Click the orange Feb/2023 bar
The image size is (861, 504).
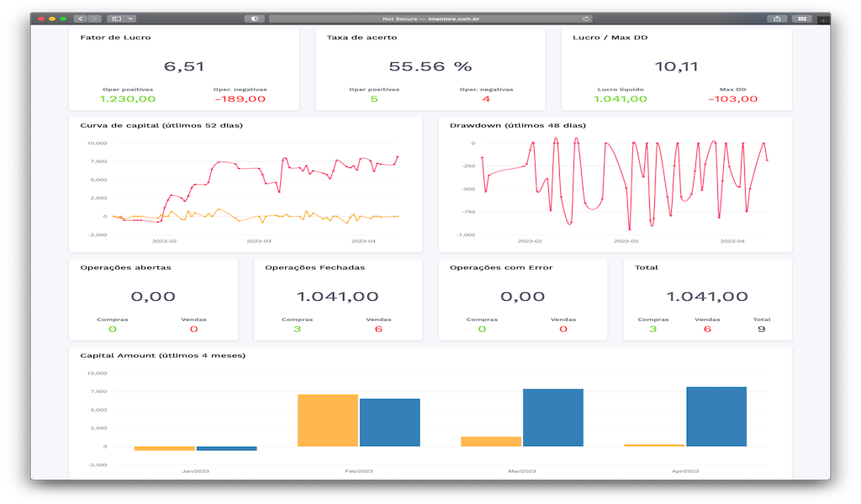[x=328, y=420]
